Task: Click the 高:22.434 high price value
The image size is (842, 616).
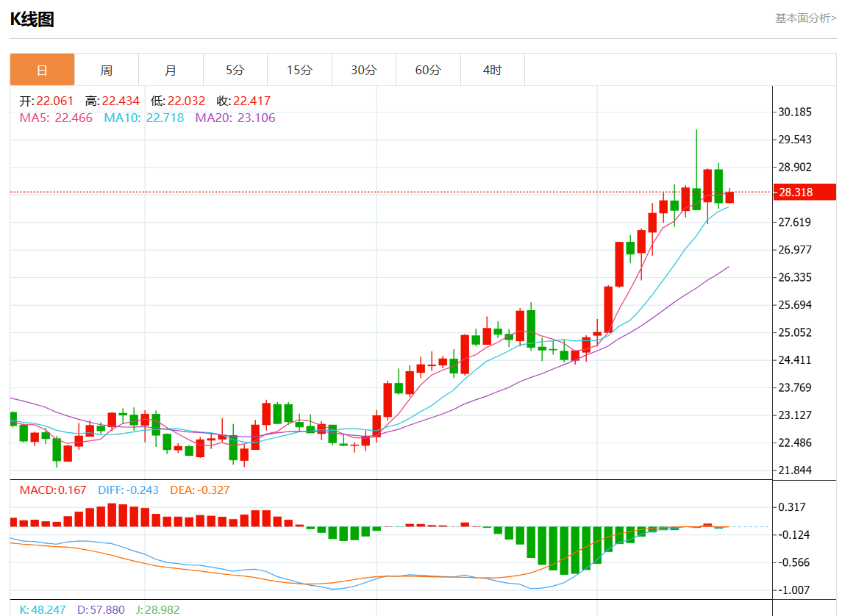Action: [113, 101]
